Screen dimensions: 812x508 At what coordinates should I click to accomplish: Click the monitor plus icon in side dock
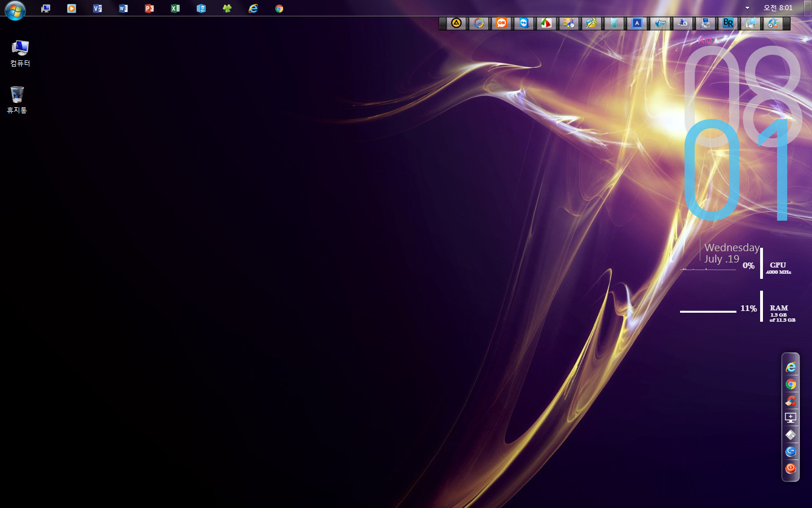point(791,418)
